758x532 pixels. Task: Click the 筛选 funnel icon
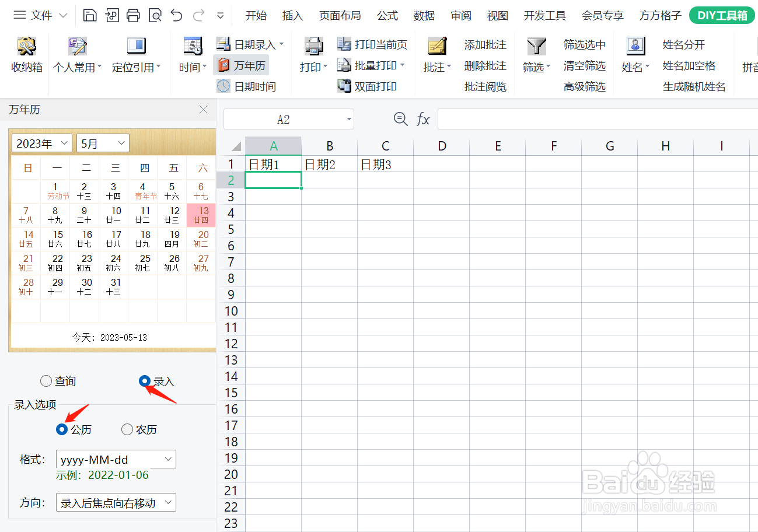click(536, 46)
